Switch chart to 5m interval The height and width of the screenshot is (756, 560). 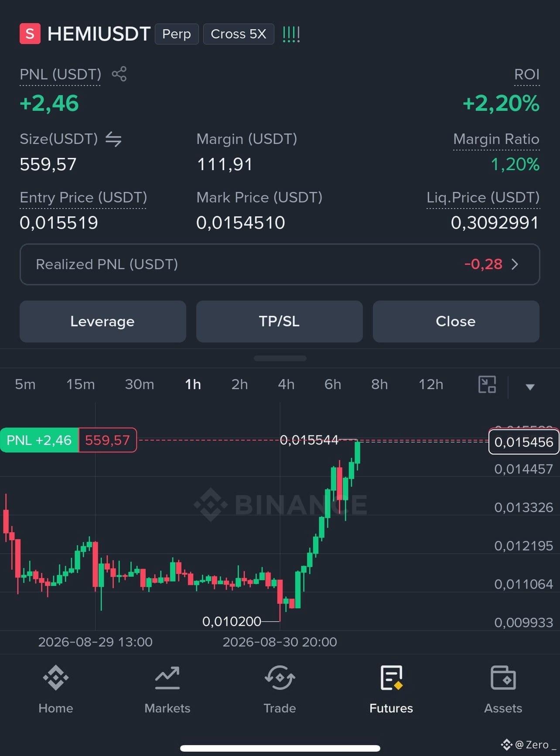tap(25, 384)
